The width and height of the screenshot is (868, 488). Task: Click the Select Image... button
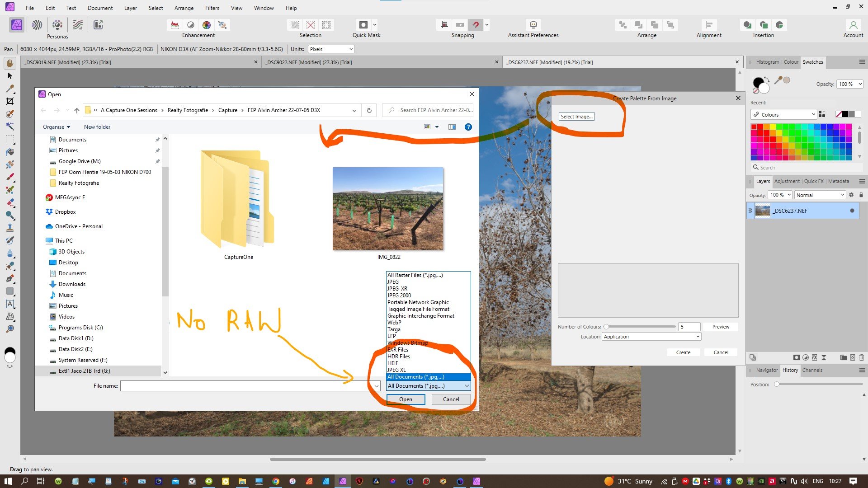click(576, 117)
